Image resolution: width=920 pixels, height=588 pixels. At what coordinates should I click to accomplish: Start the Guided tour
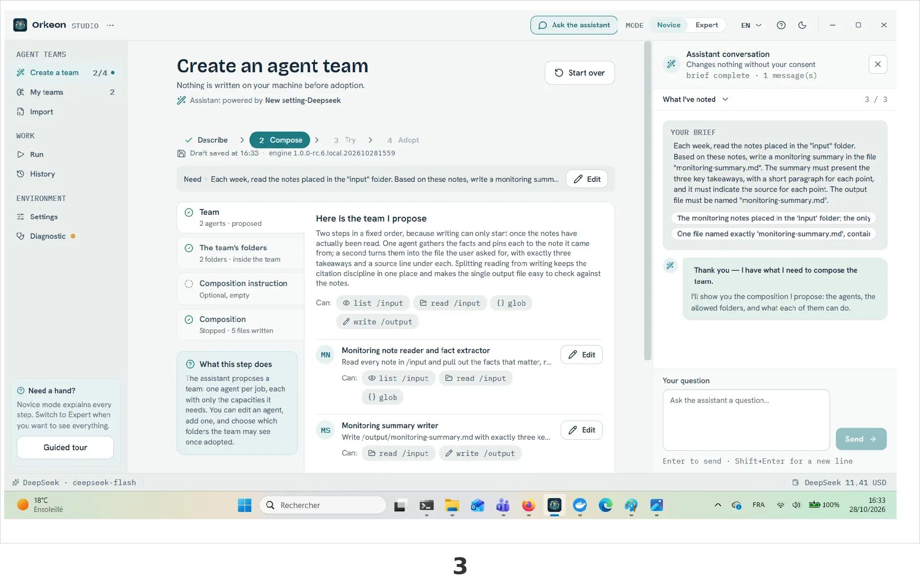pos(66,447)
